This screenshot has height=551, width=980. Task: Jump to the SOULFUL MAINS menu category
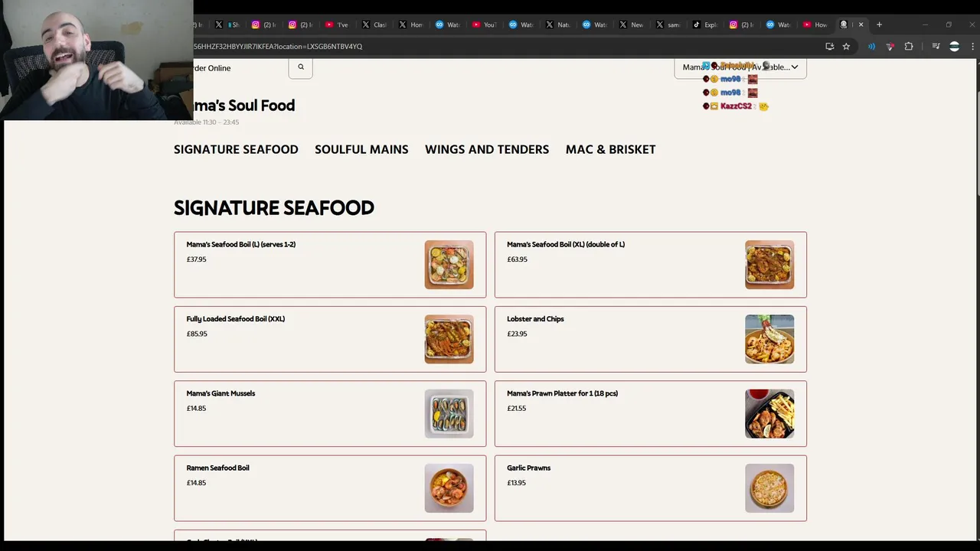pyautogui.click(x=361, y=149)
